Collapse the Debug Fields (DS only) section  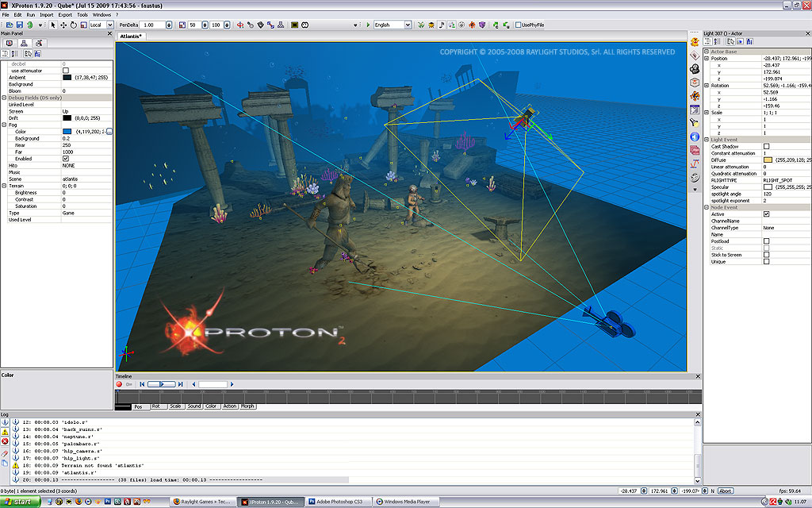4,98
